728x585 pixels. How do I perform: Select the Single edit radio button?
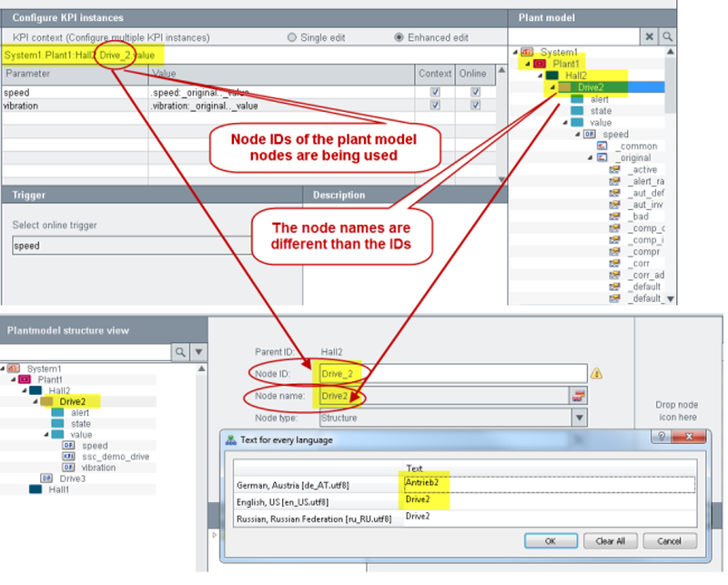point(291,37)
